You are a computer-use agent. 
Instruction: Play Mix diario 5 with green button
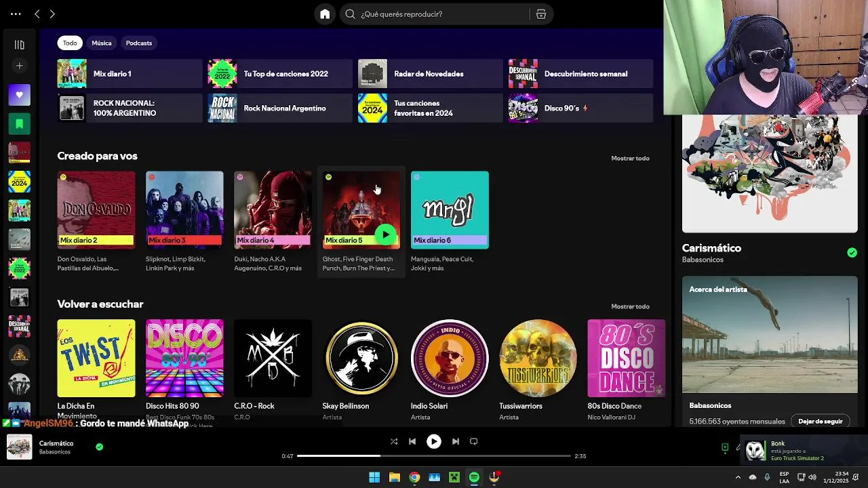pyautogui.click(x=386, y=235)
